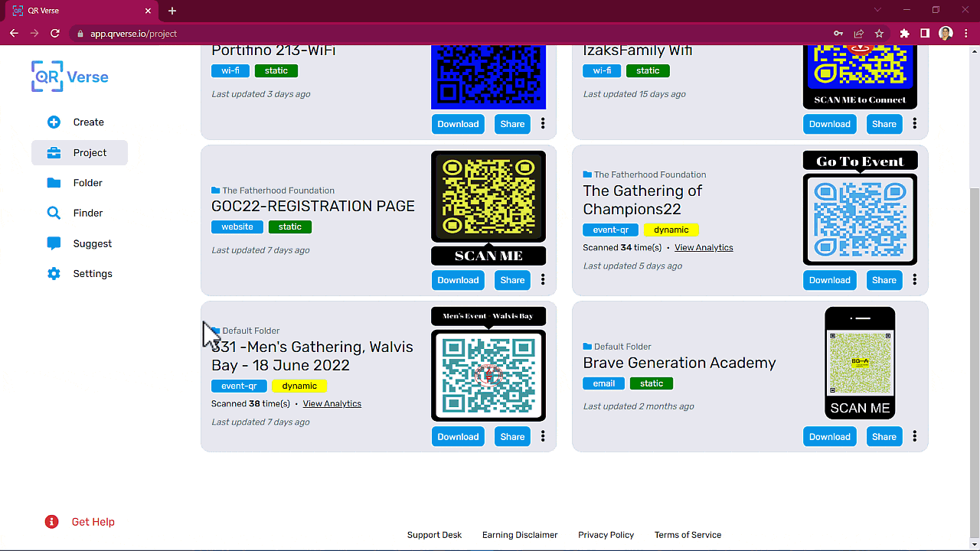Go to Finder in the sidebar
Screen dimensions: 980x551
click(80, 214)
